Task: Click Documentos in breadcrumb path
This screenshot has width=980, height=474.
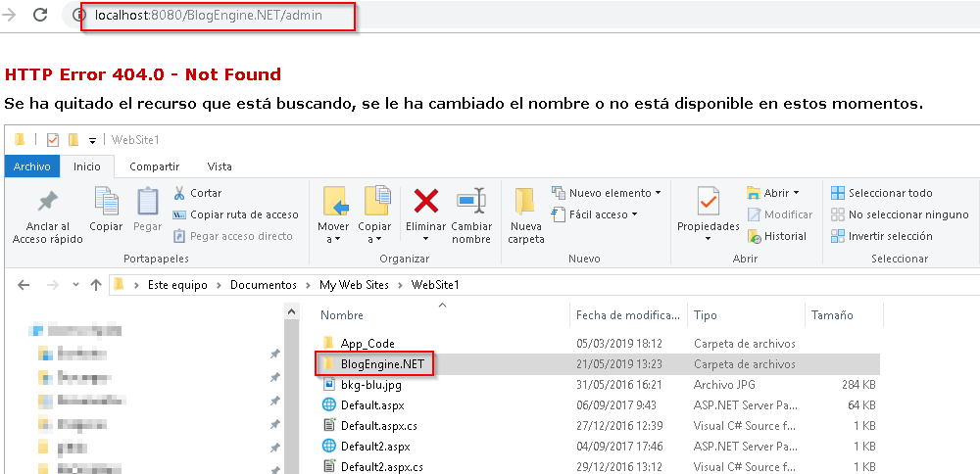Action: pyautogui.click(x=263, y=285)
